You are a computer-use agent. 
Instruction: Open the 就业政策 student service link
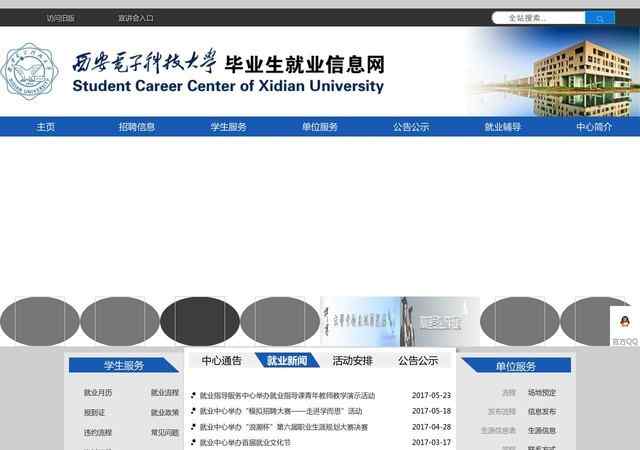(x=165, y=412)
